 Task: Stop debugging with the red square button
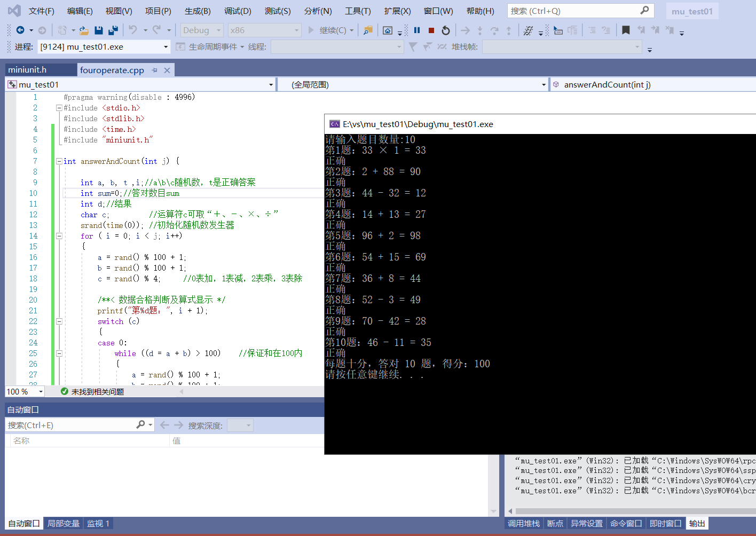click(x=431, y=30)
